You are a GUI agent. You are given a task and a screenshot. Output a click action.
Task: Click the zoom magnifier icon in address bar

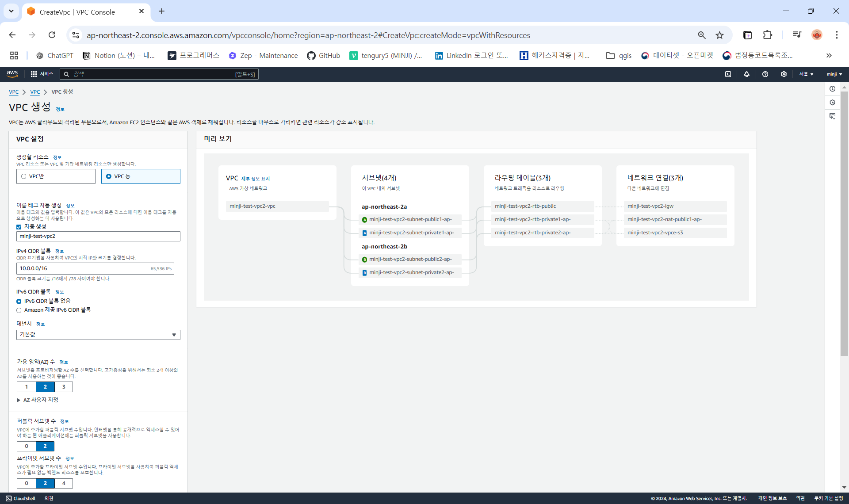point(701,35)
